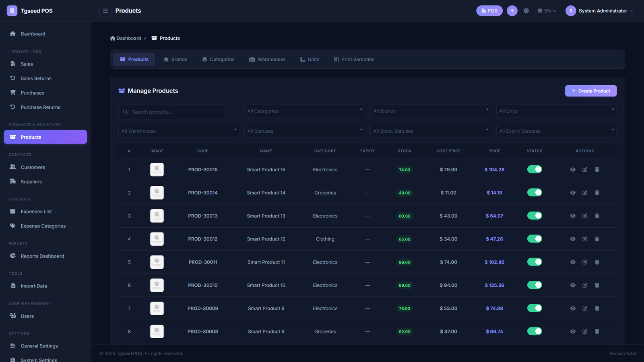The height and width of the screenshot is (362, 644).
Task: Delete Smart Product 13
Action: tap(597, 216)
